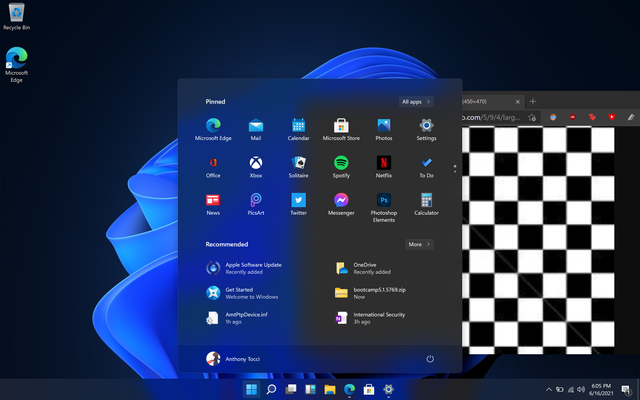Launch the Mail app

click(x=256, y=129)
